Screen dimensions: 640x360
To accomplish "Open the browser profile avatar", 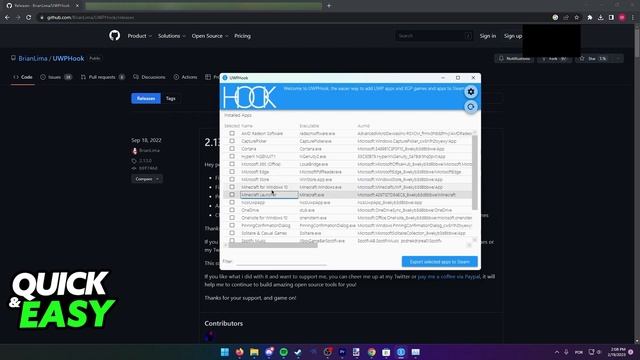I will 622,18.
